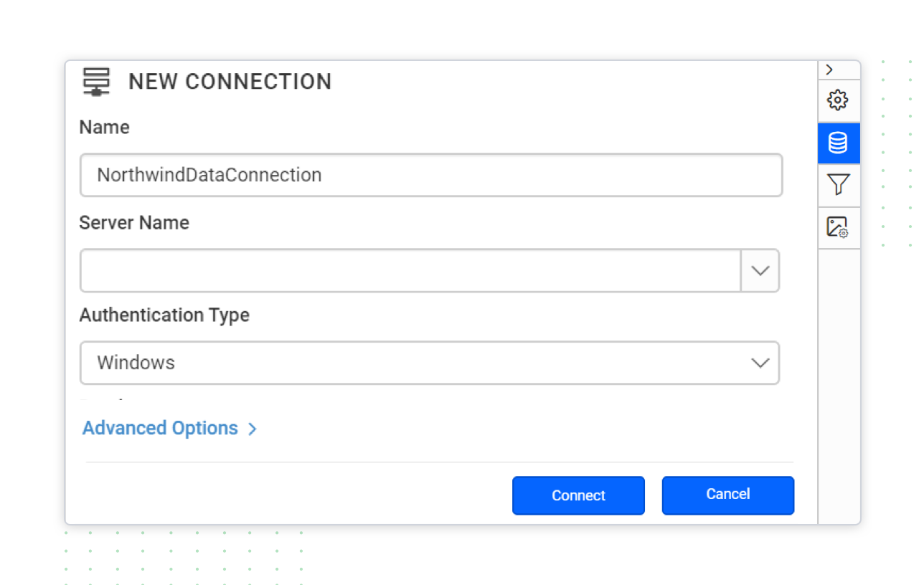Focus the Name field with NorthwindDataConnection
The width and height of the screenshot is (924, 585).
pyautogui.click(x=430, y=175)
